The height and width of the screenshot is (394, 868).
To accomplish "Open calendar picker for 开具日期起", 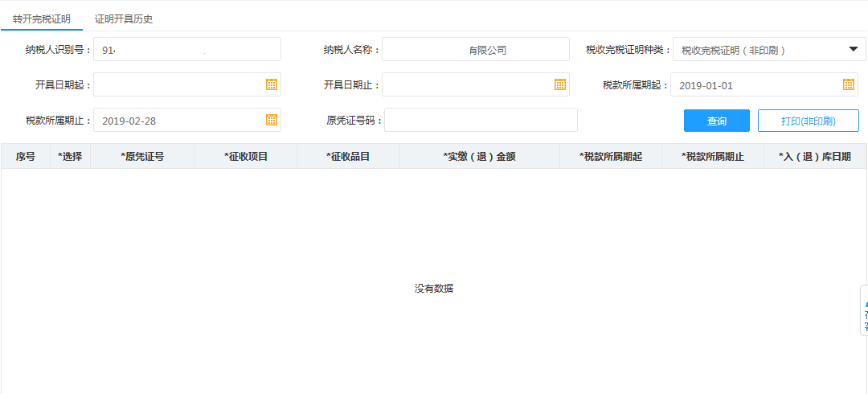I will coord(272,84).
